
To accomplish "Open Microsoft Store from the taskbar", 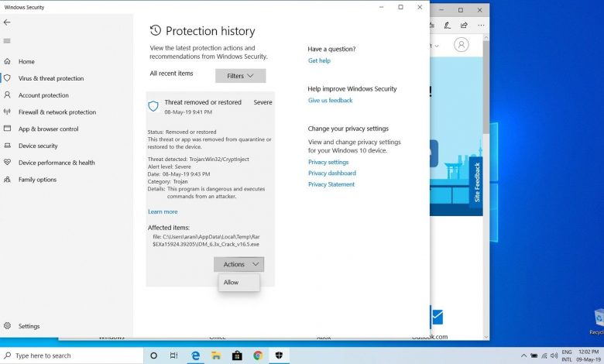I will pos(237,355).
